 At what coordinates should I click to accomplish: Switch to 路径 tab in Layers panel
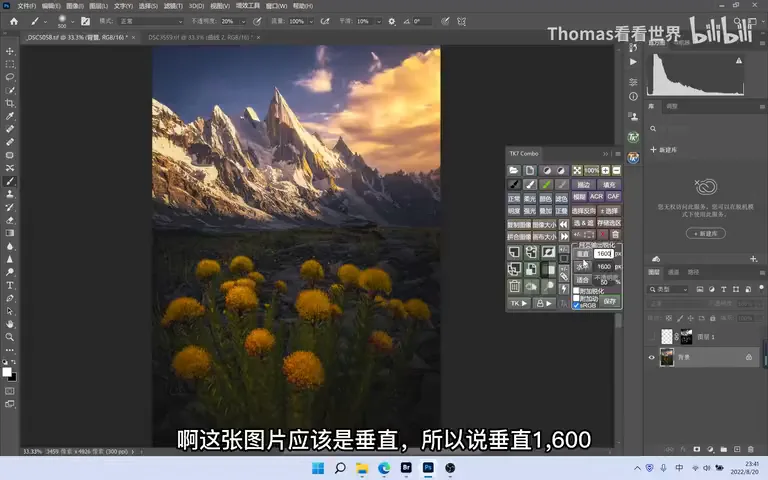click(x=694, y=272)
